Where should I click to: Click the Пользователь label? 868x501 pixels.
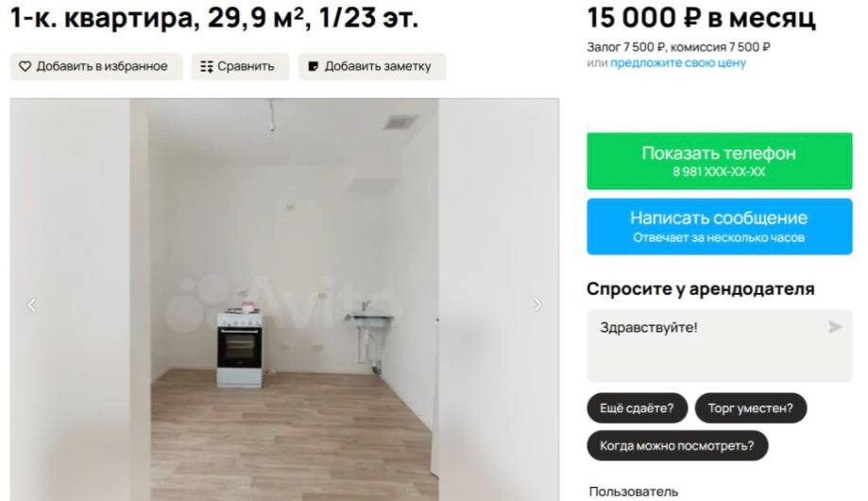tap(633, 492)
